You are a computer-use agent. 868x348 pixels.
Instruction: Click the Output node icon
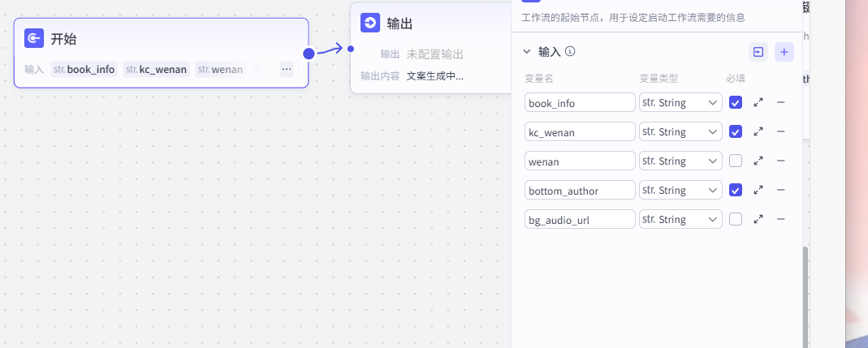(370, 23)
